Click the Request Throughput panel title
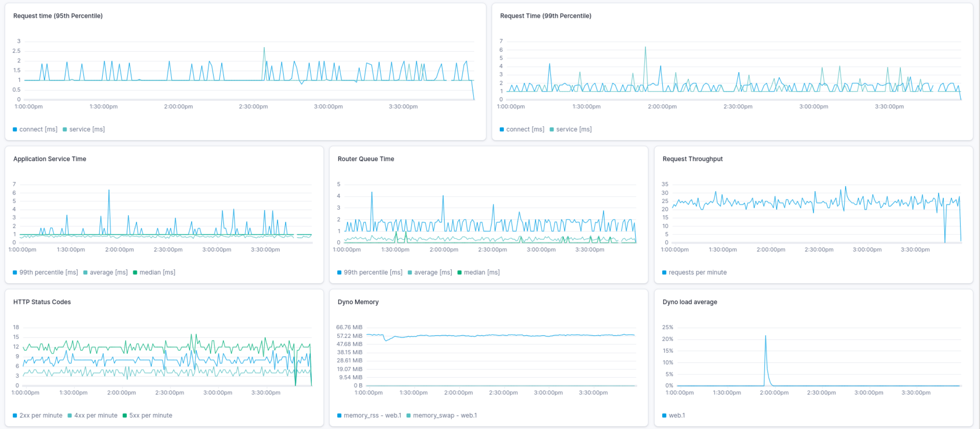 (692, 159)
